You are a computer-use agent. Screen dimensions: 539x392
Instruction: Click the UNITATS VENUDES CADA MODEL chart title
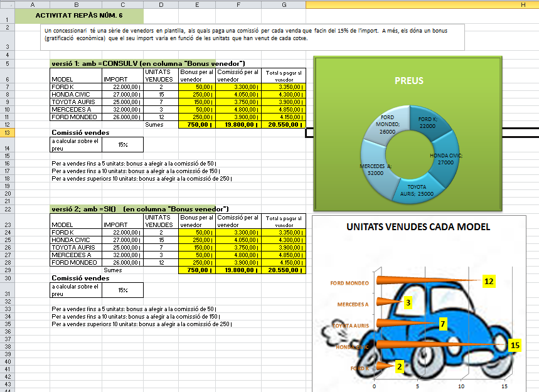[x=418, y=227]
